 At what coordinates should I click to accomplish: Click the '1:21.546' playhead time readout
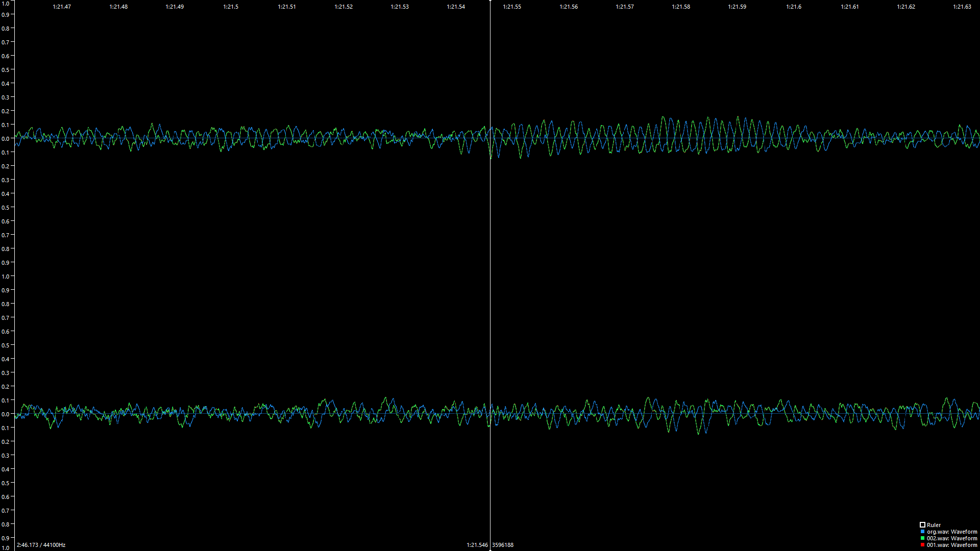(477, 545)
